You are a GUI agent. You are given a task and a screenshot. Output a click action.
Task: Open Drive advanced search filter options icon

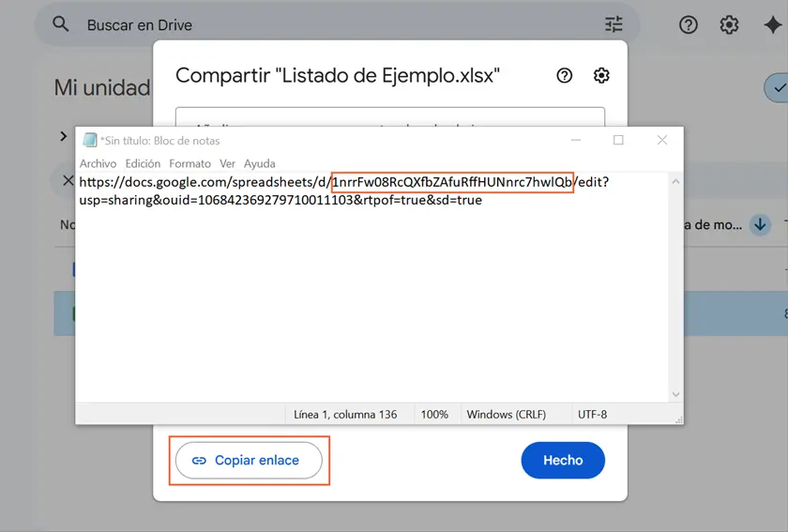pyautogui.click(x=614, y=24)
